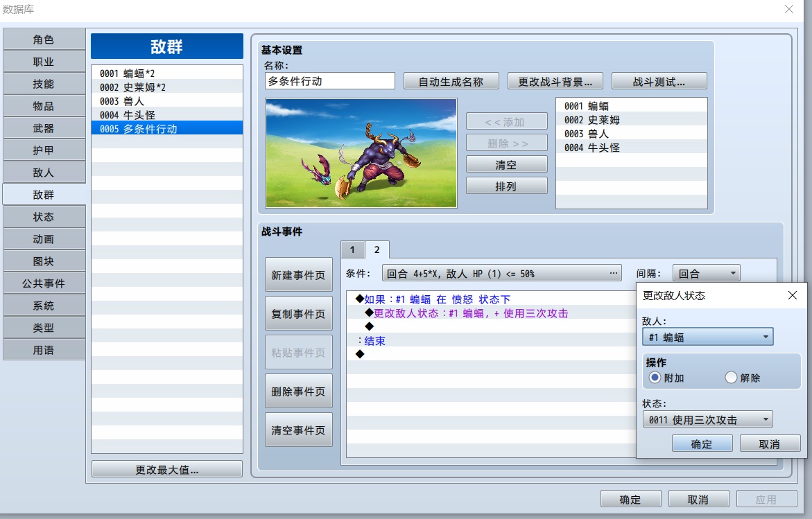Click the 排列 arrange button
This screenshot has width=812, height=519.
point(506,186)
